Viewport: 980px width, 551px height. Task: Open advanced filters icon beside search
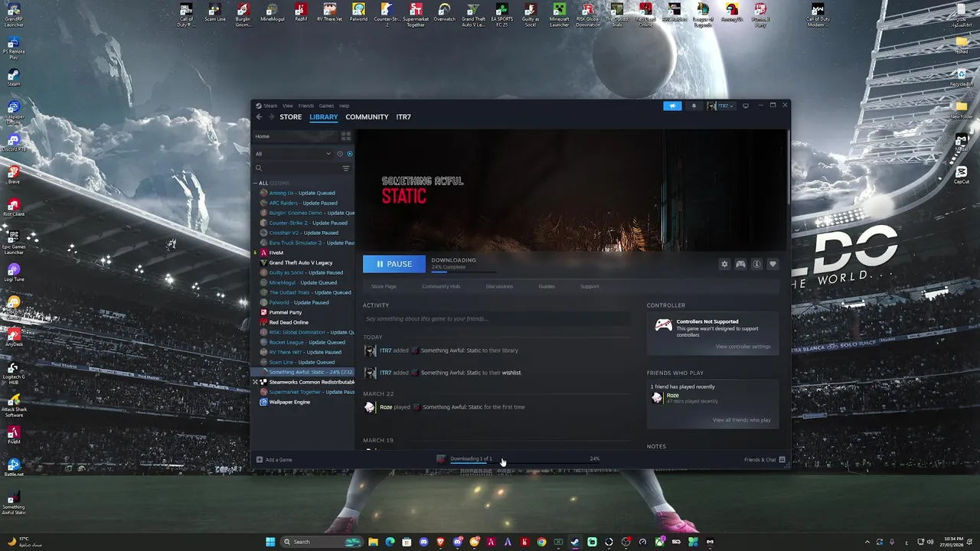click(x=346, y=168)
